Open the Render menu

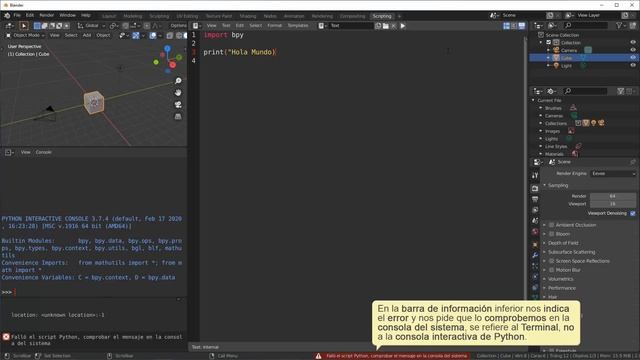coord(47,16)
